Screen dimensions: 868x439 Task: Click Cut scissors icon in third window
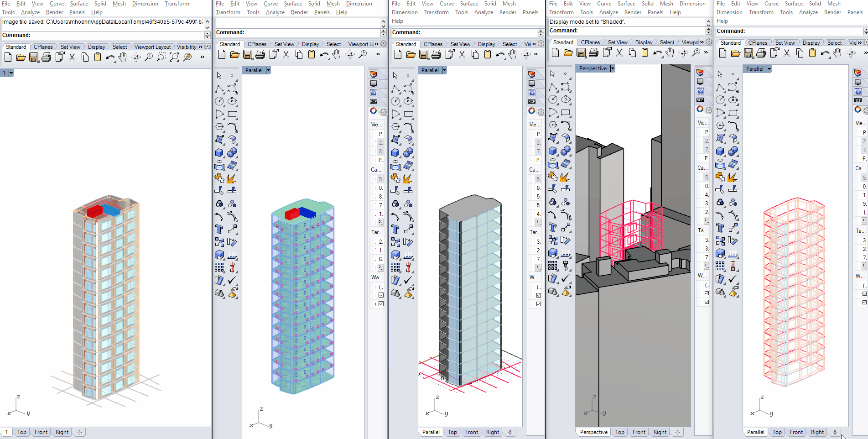(462, 54)
